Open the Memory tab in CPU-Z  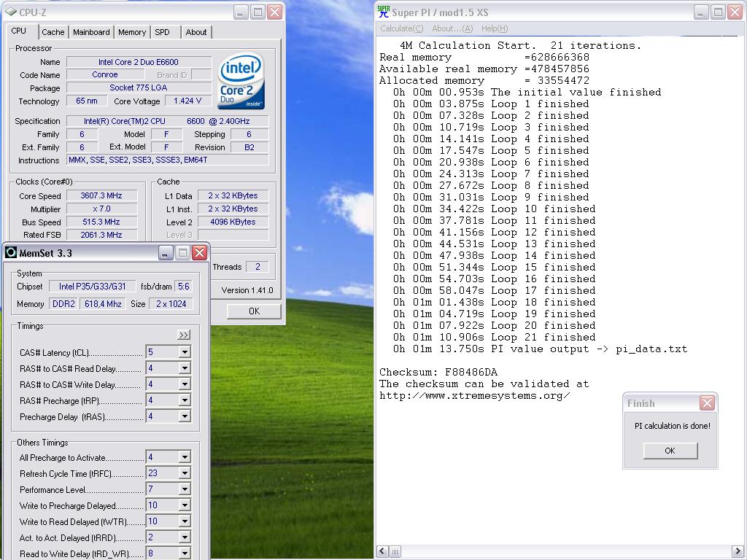click(x=132, y=32)
